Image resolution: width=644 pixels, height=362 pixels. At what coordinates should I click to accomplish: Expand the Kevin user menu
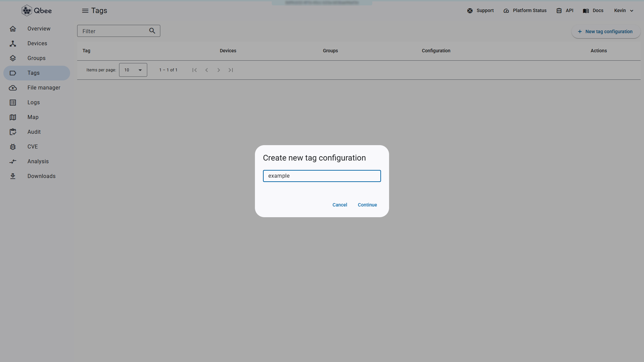[x=624, y=11]
